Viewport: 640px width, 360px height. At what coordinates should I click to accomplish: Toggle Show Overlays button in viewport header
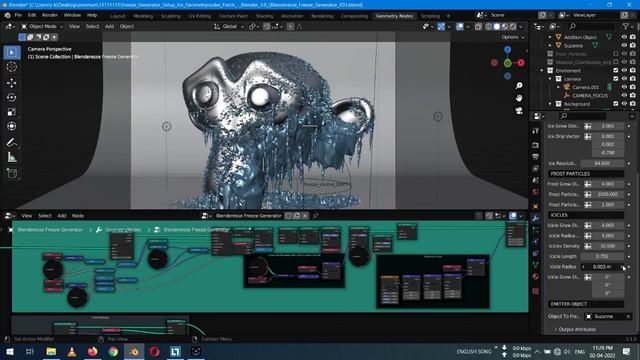click(x=460, y=27)
